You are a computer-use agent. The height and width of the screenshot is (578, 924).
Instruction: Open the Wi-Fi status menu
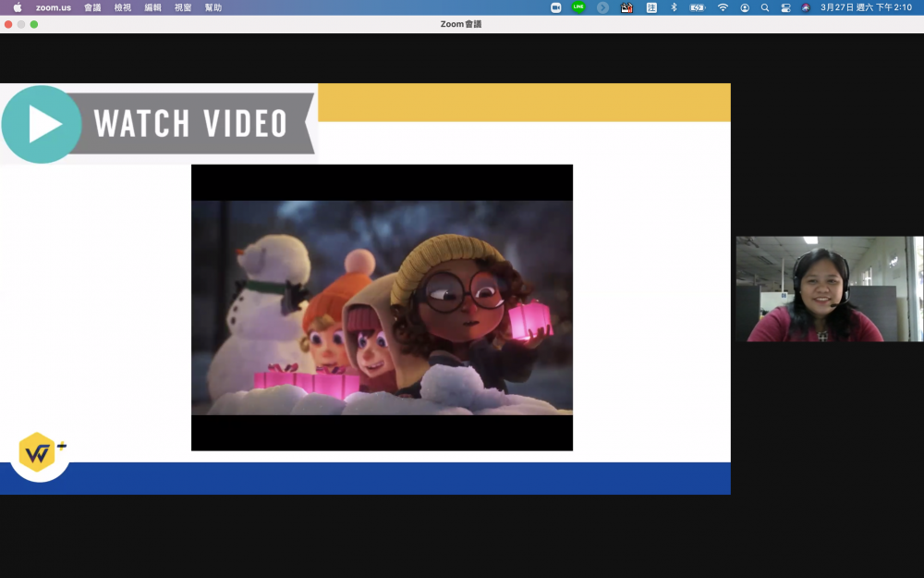(723, 7)
